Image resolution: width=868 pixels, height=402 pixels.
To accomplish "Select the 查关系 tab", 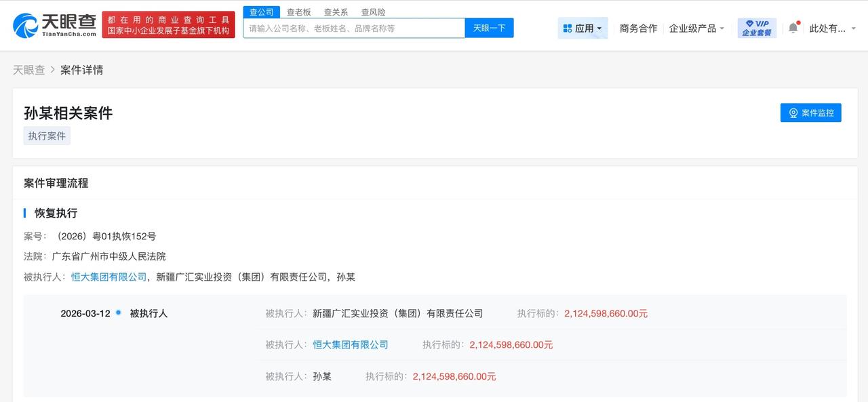I will click(336, 12).
